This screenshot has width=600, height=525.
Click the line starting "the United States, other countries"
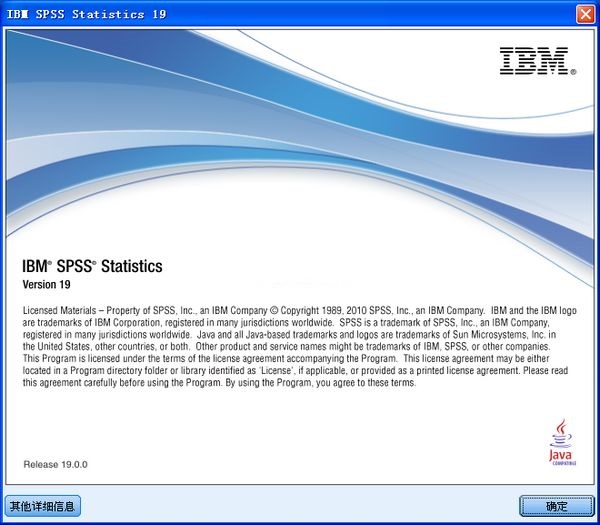(x=286, y=346)
